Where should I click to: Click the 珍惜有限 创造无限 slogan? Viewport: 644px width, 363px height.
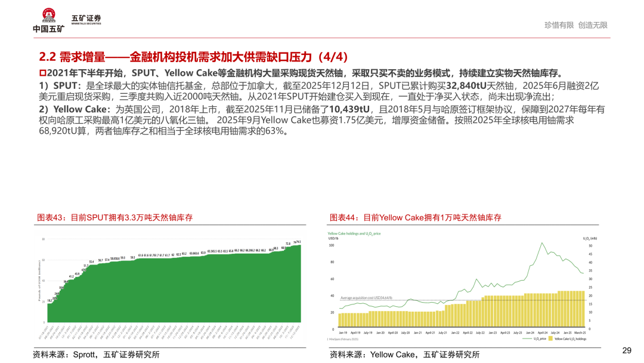[575, 25]
